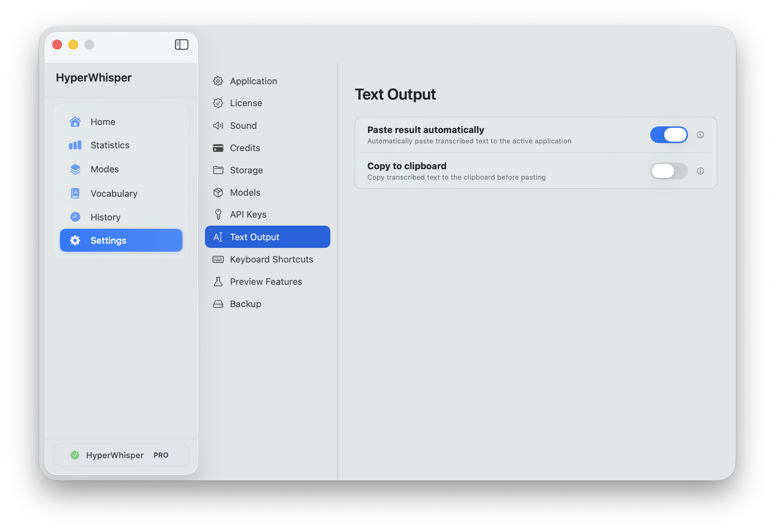Click the Text Output page heading

pyautogui.click(x=395, y=94)
